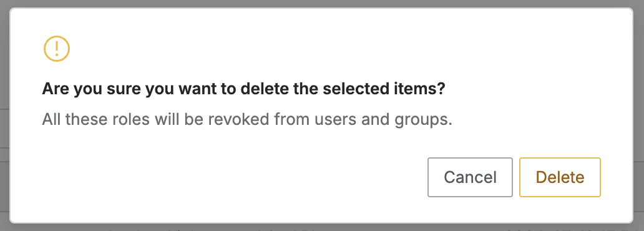
Task: Click the yellow warning exclamation icon
Action: tap(57, 49)
